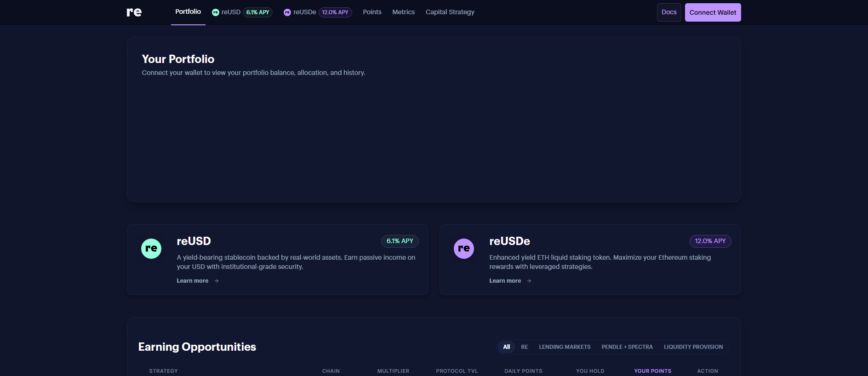Click the Action column header
Image resolution: width=868 pixels, height=376 pixels.
click(708, 371)
